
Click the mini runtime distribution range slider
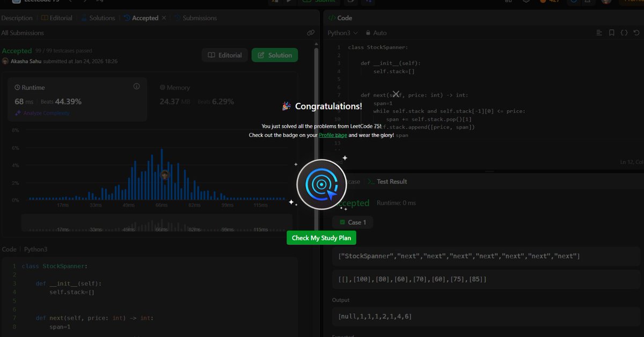coord(157,223)
